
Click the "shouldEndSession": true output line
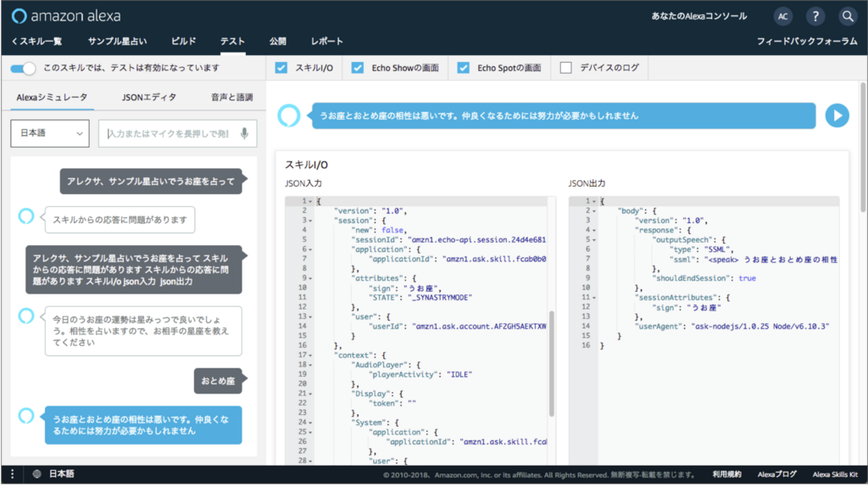pyautogui.click(x=704, y=278)
